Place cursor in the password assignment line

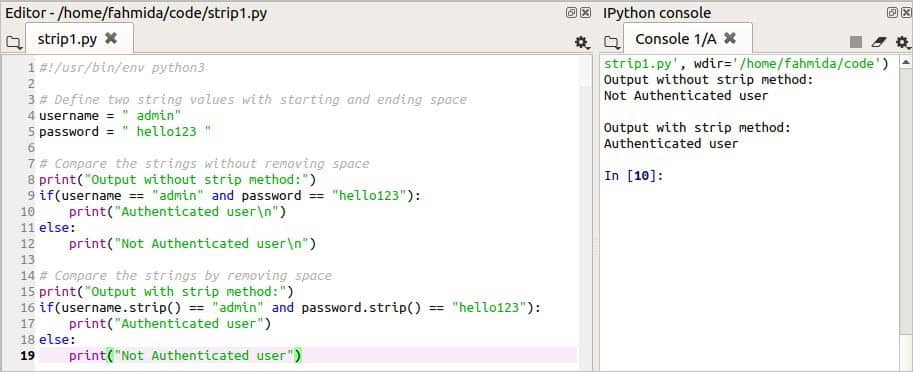click(125, 132)
